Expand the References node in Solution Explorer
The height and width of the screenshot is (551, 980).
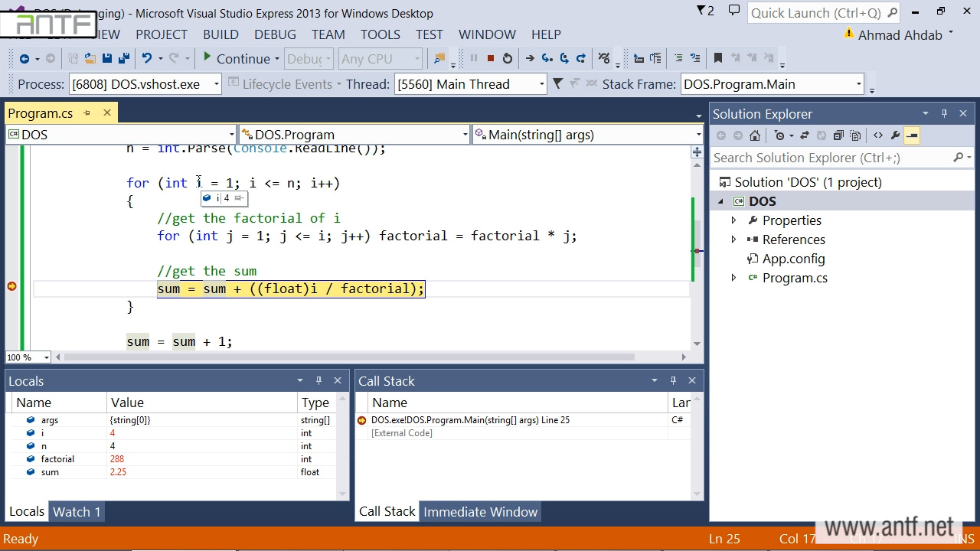[x=733, y=240]
